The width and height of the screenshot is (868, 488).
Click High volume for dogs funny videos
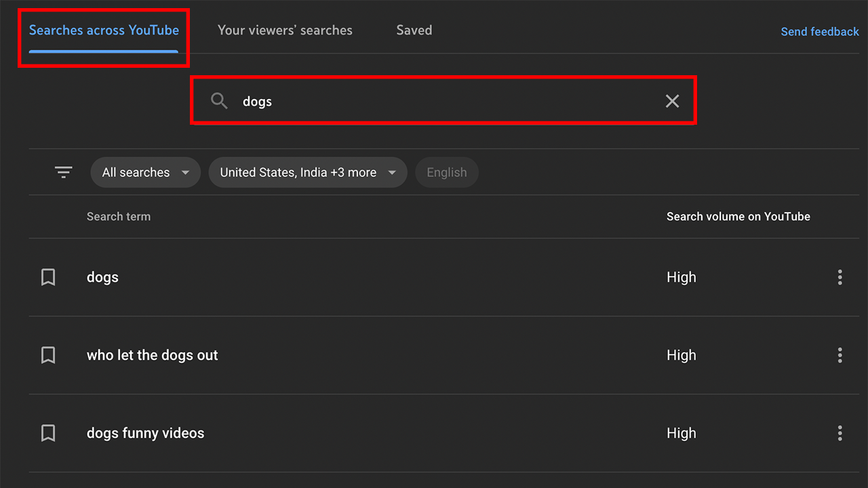(682, 433)
